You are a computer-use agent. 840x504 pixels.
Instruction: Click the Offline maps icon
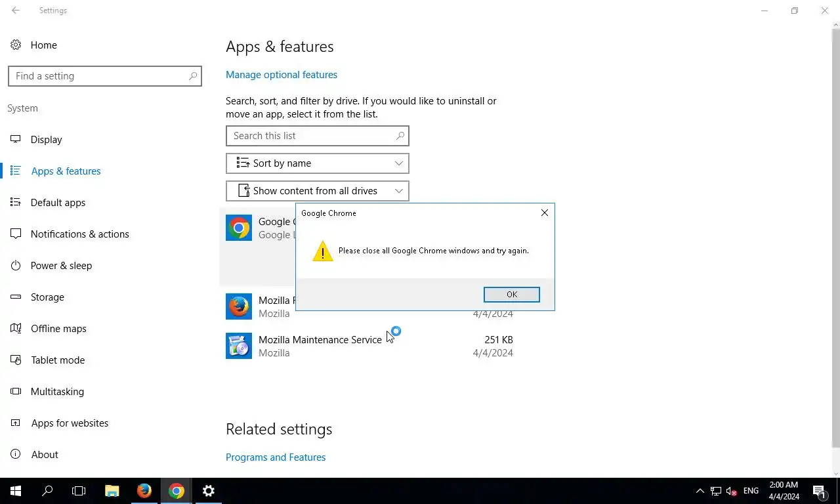pos(16,328)
